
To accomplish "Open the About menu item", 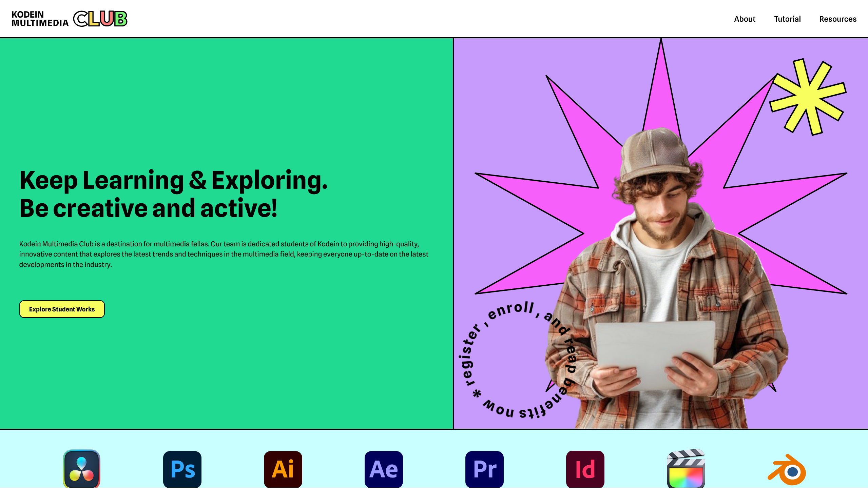I will (745, 19).
